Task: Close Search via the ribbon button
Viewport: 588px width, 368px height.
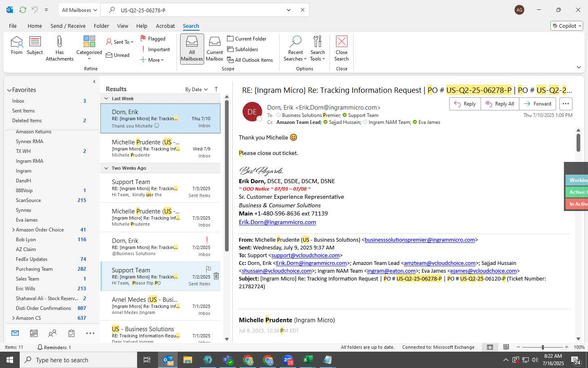Action: click(341, 49)
